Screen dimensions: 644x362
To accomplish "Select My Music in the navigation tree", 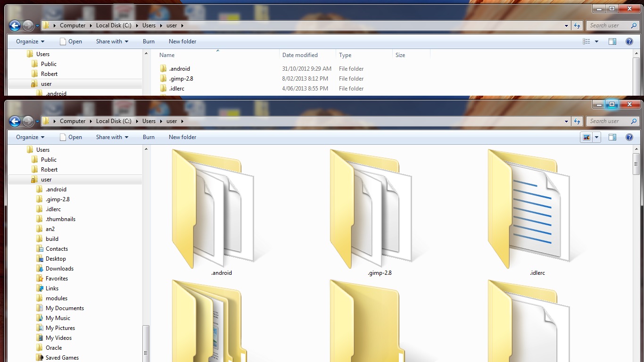I will (58, 318).
